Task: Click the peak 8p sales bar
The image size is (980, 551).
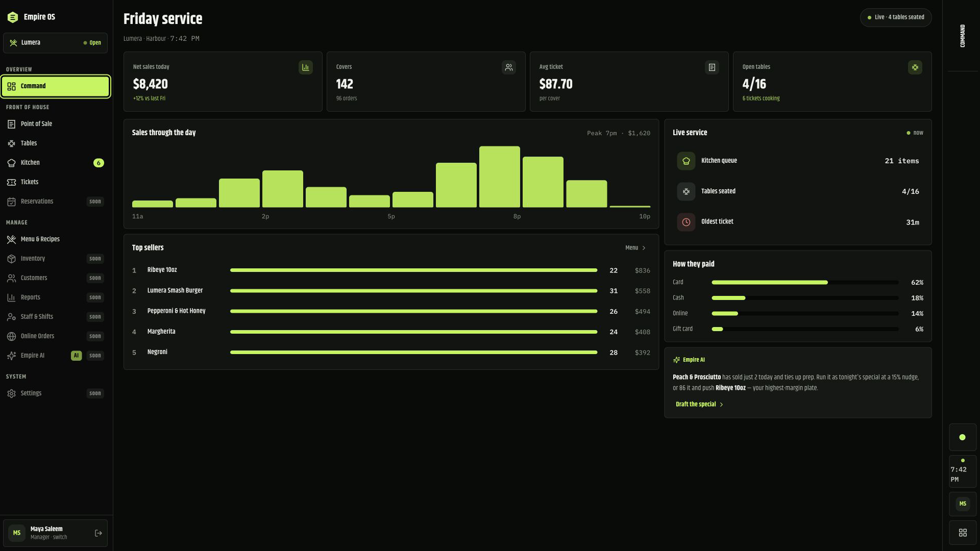Action: pos(500,177)
